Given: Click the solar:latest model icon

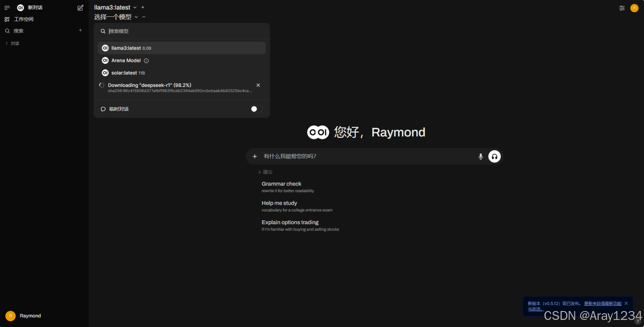Looking at the screenshot, I should click(x=105, y=73).
